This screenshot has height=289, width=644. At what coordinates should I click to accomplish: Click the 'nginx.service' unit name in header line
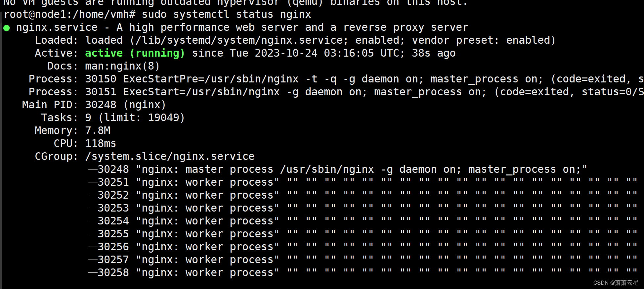coord(57,27)
